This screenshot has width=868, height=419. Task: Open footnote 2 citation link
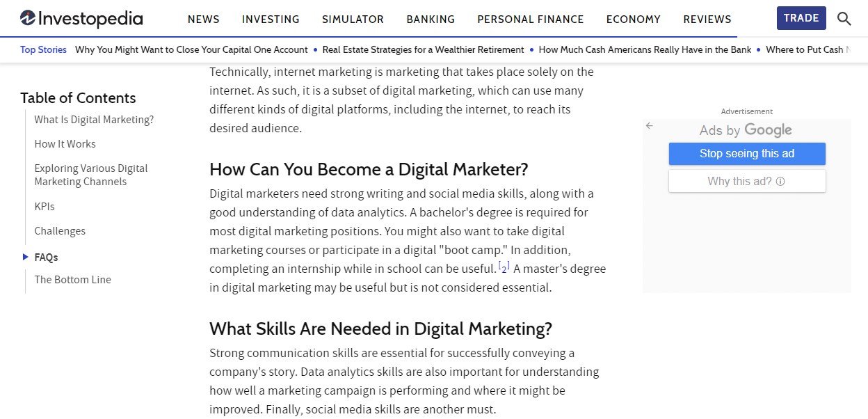[504, 267]
